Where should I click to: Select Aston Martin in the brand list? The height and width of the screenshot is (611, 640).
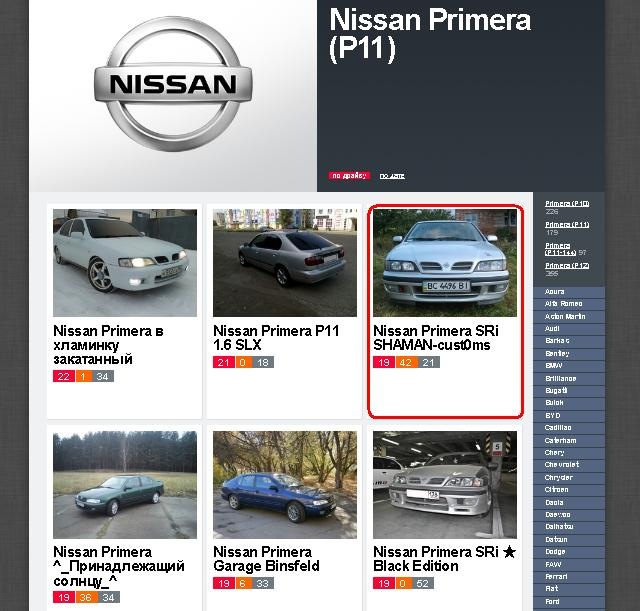coord(565,316)
